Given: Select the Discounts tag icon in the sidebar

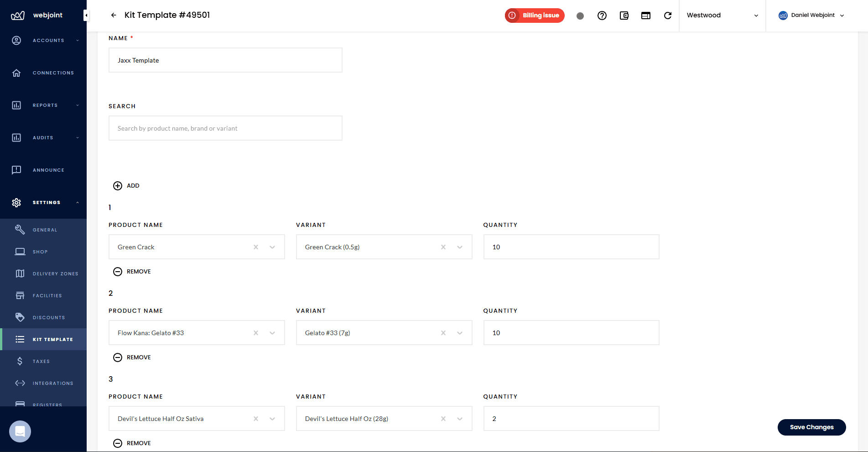Looking at the screenshot, I should tap(20, 317).
